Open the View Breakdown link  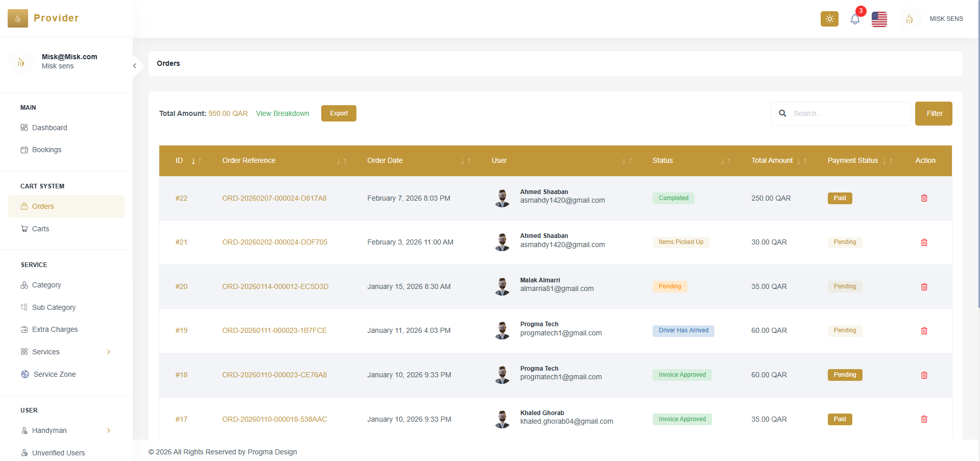point(282,113)
